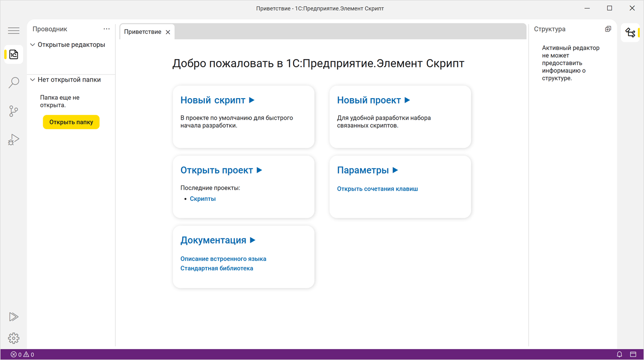
Task: Click the Run script icon near the bottom sidebar
Action: pos(14,317)
